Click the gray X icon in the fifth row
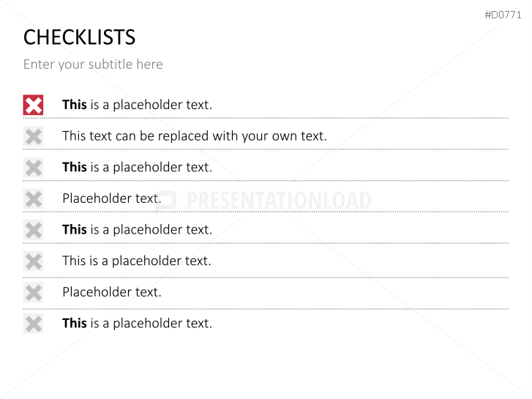Viewport: 532px width, 399px height. pos(33,230)
